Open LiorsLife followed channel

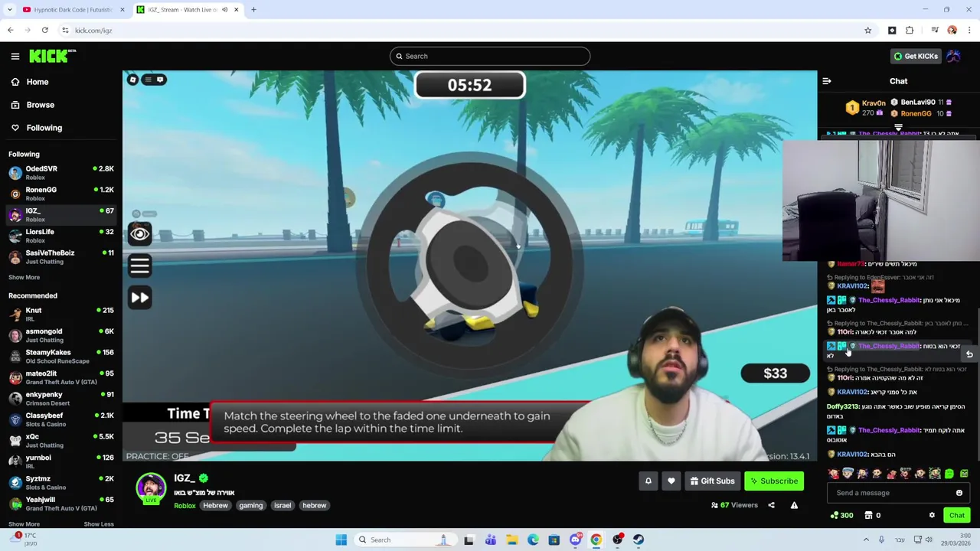point(61,236)
